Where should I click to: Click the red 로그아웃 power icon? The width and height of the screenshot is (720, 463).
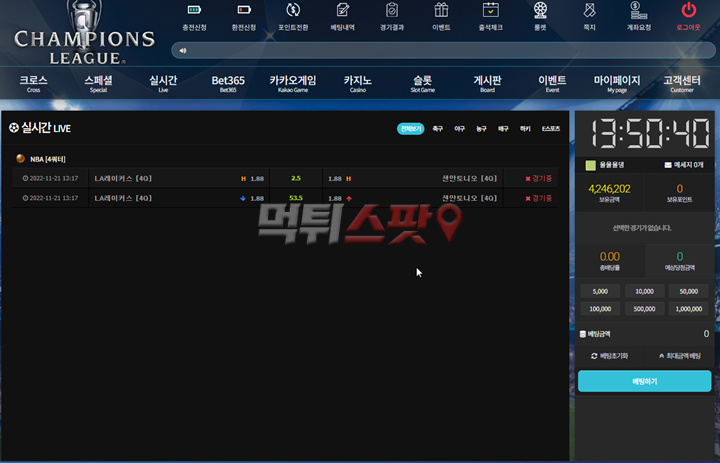(x=688, y=10)
